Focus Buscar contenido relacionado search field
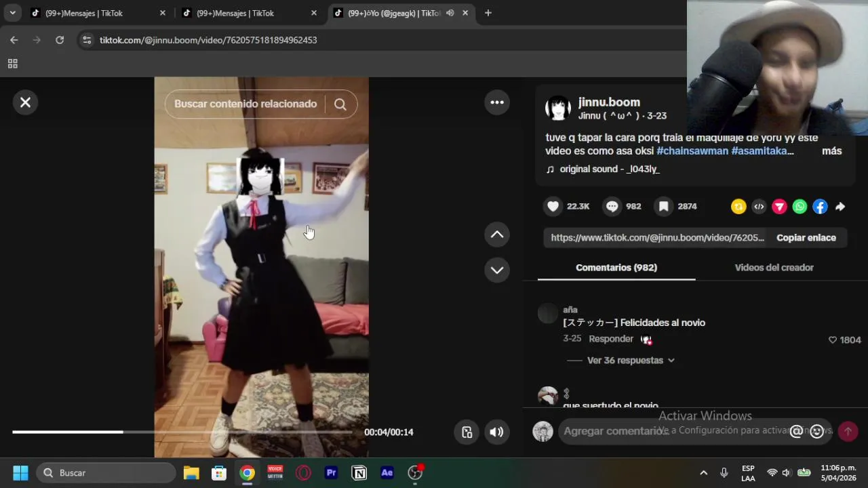Screen dimensions: 868x488 click(x=245, y=104)
